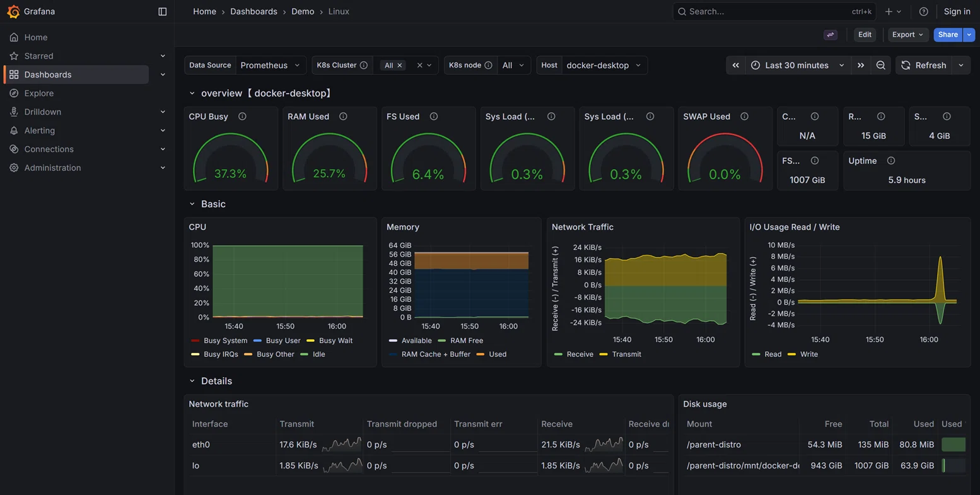980x495 pixels.
Task: Click the K8s node info icon
Action: (488, 65)
